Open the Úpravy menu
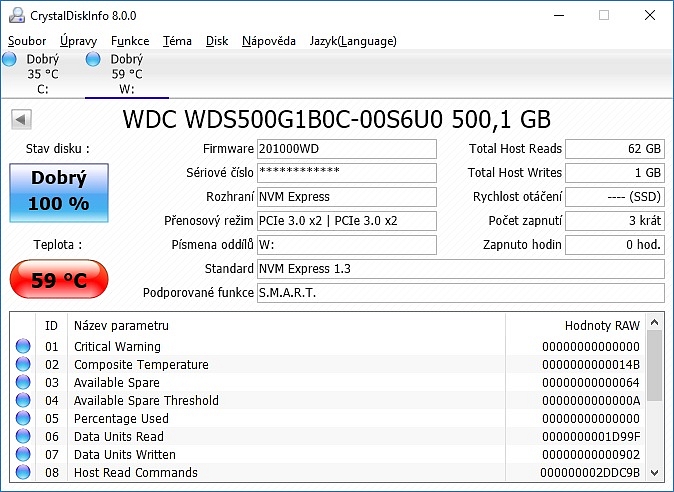Viewport: 674px width, 492px height. tap(78, 41)
